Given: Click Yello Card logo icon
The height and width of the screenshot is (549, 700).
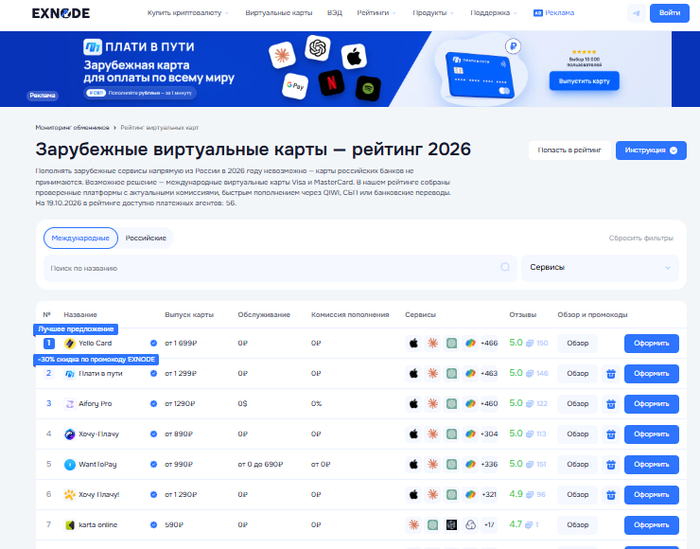Looking at the screenshot, I should pos(70,343).
